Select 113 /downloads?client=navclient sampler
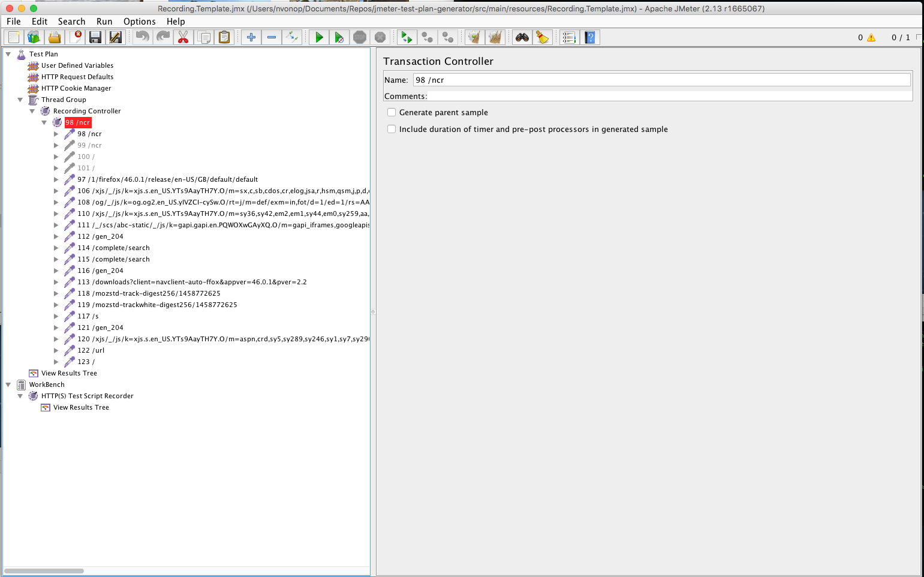Image resolution: width=924 pixels, height=577 pixels. pyautogui.click(x=192, y=282)
